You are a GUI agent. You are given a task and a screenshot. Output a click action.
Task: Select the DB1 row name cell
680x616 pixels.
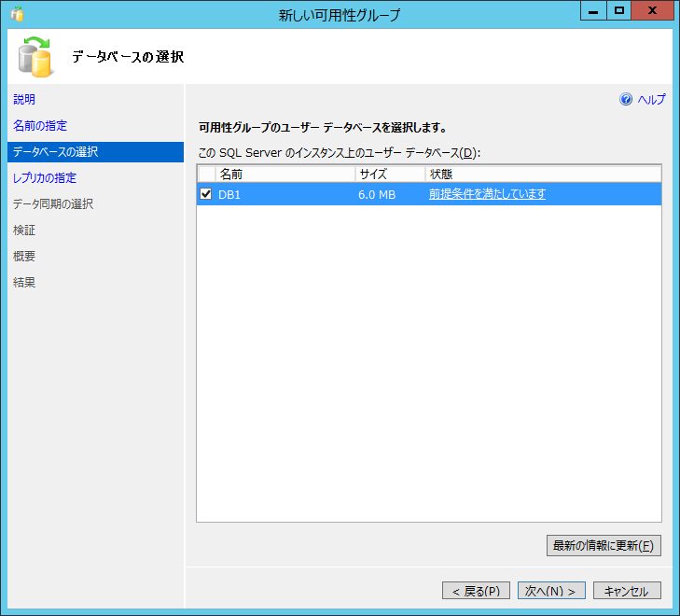[280, 194]
